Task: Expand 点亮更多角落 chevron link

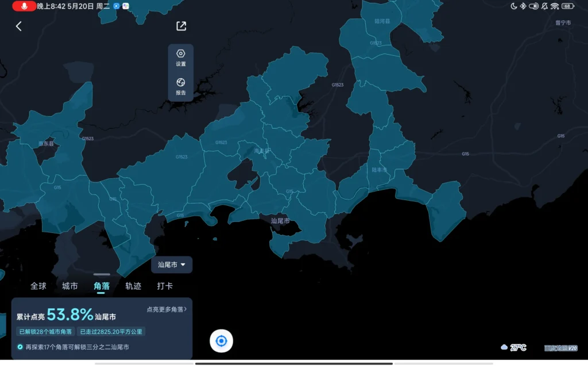Action: (x=167, y=309)
